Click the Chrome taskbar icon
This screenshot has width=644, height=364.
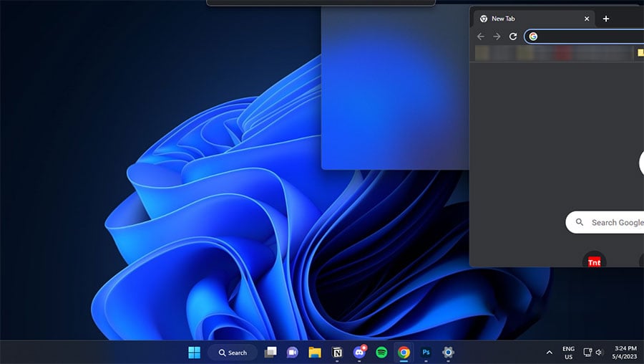(x=404, y=353)
